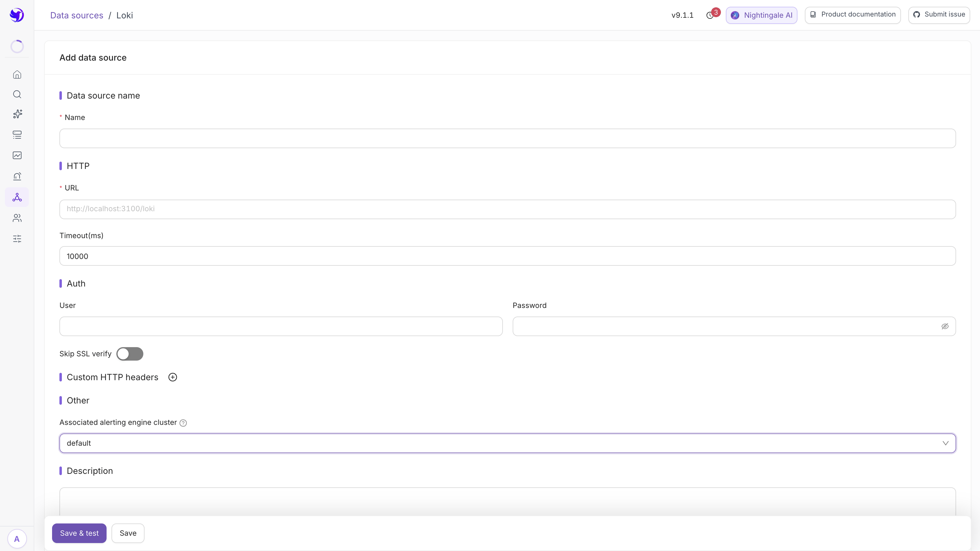Open the AI sparkle sidebar icon

[x=17, y=114]
